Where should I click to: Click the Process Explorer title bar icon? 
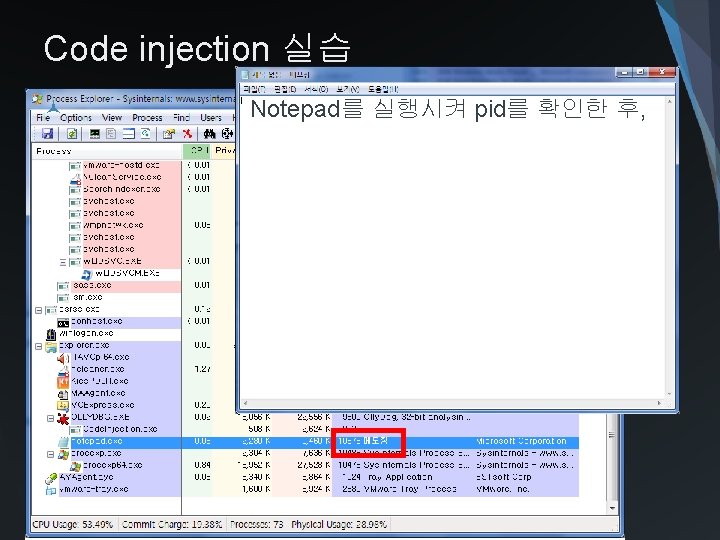pyautogui.click(x=37, y=99)
